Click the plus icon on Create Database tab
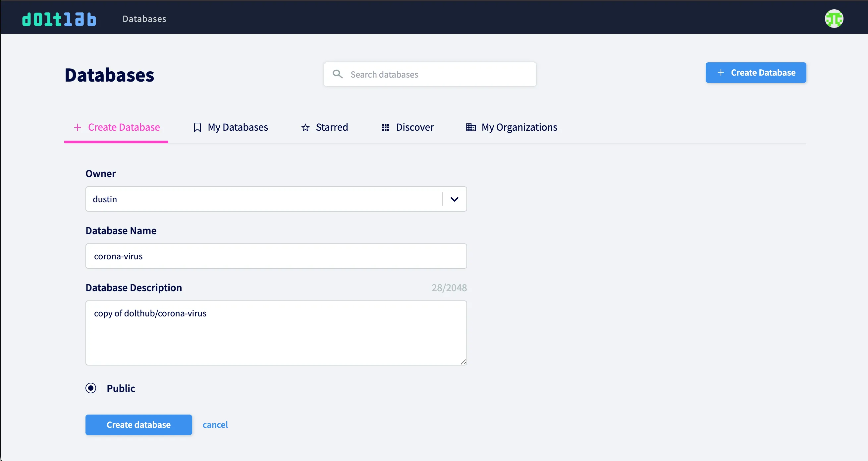The height and width of the screenshot is (461, 868). click(x=78, y=127)
